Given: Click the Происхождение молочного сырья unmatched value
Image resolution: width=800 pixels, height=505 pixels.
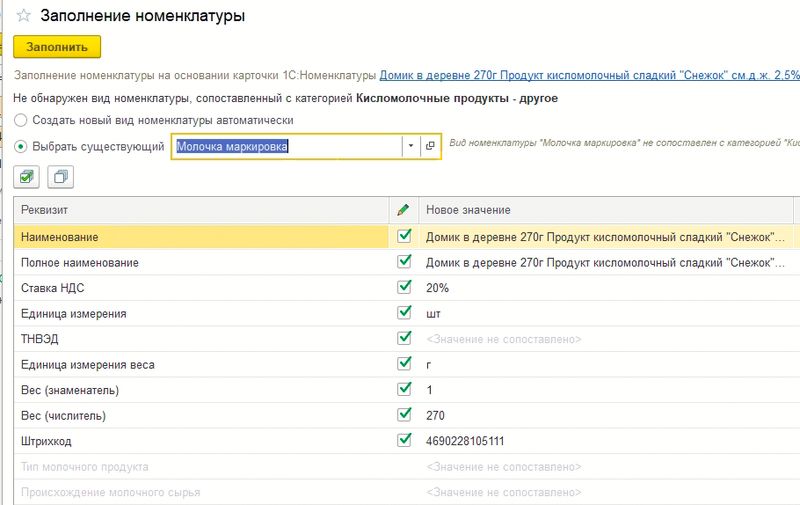Looking at the screenshot, I should point(504,492).
